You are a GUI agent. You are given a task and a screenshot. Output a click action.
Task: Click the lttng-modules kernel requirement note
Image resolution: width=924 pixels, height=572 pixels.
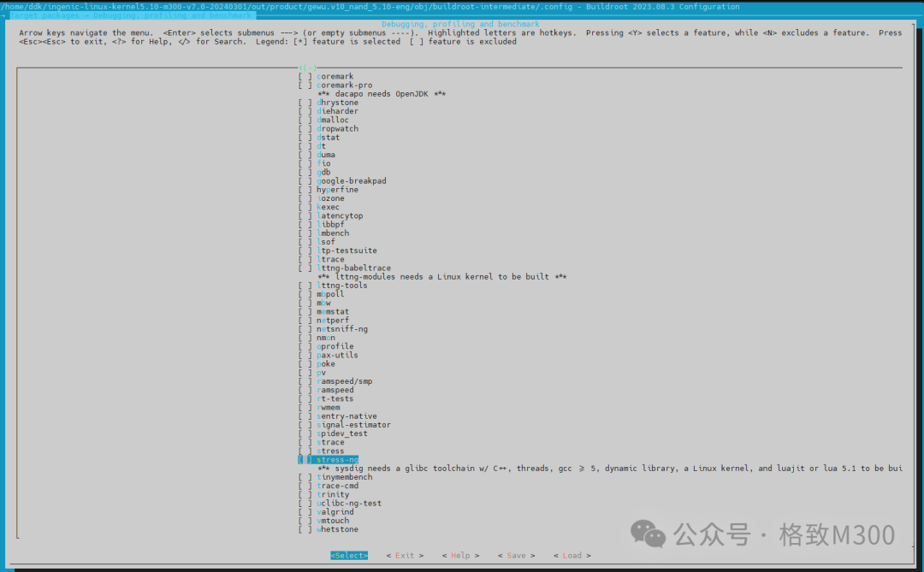pyautogui.click(x=442, y=277)
